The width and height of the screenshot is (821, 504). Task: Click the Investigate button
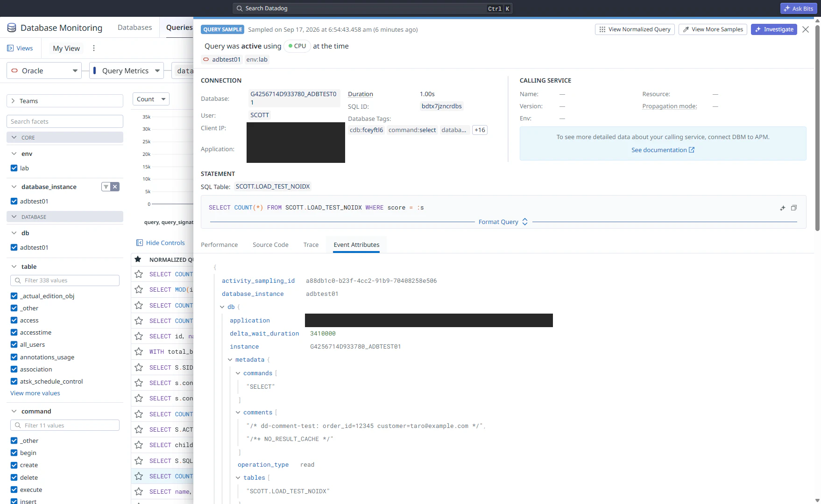774,29
